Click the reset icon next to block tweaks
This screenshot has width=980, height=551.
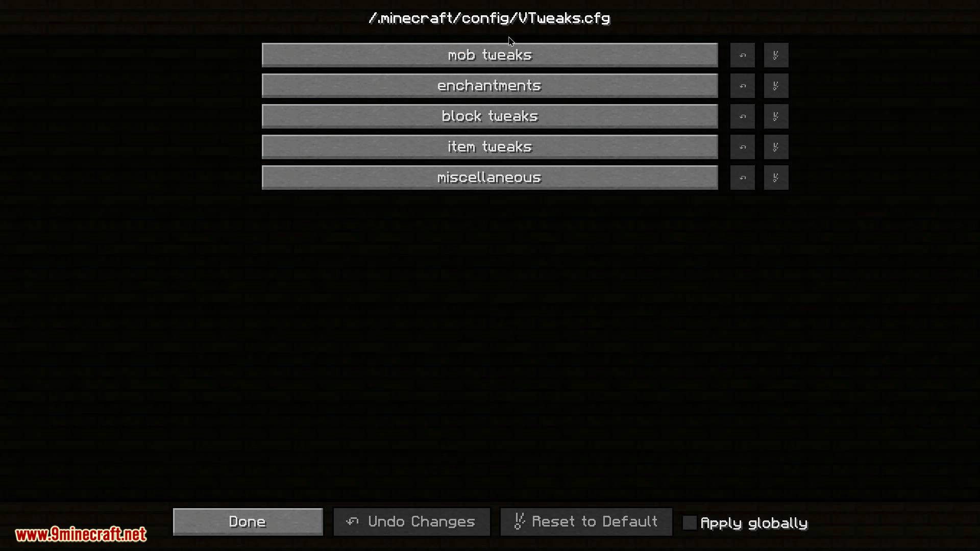[775, 116]
